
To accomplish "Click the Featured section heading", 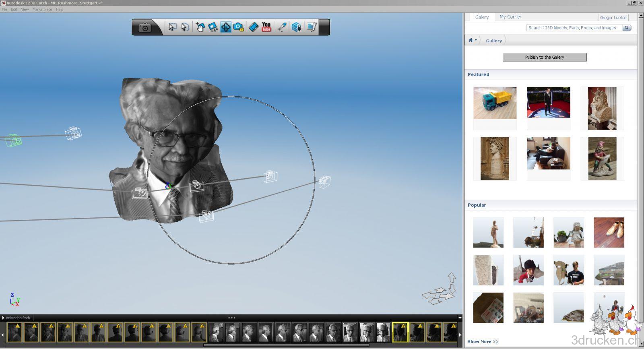I will (x=479, y=74).
